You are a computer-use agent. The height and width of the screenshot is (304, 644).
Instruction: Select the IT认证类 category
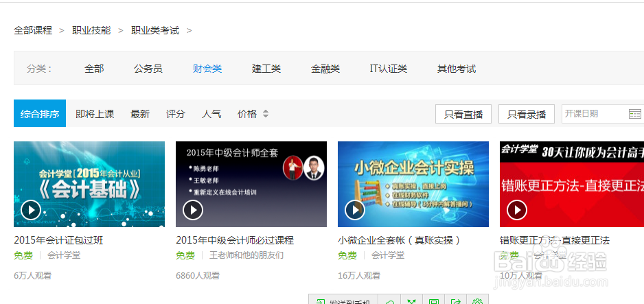[389, 69]
